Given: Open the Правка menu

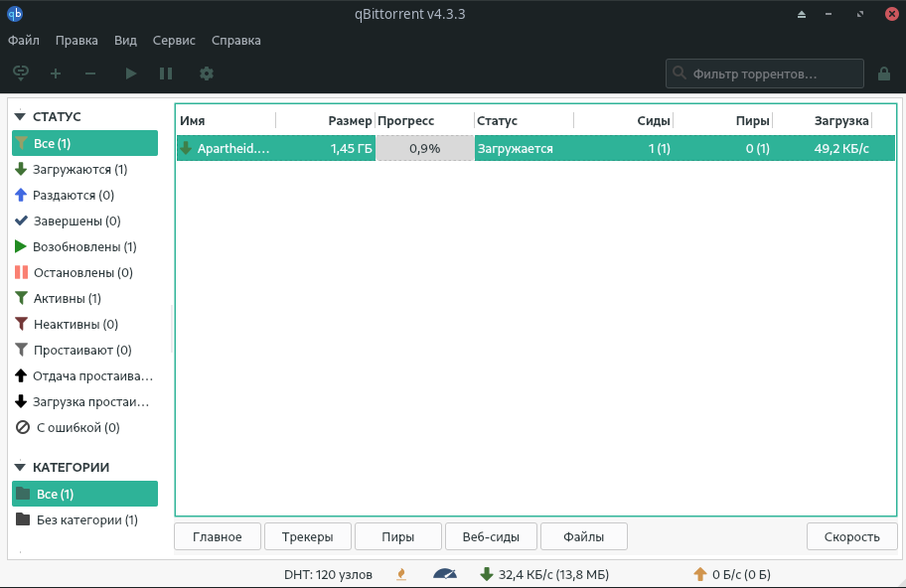Looking at the screenshot, I should (x=76, y=41).
